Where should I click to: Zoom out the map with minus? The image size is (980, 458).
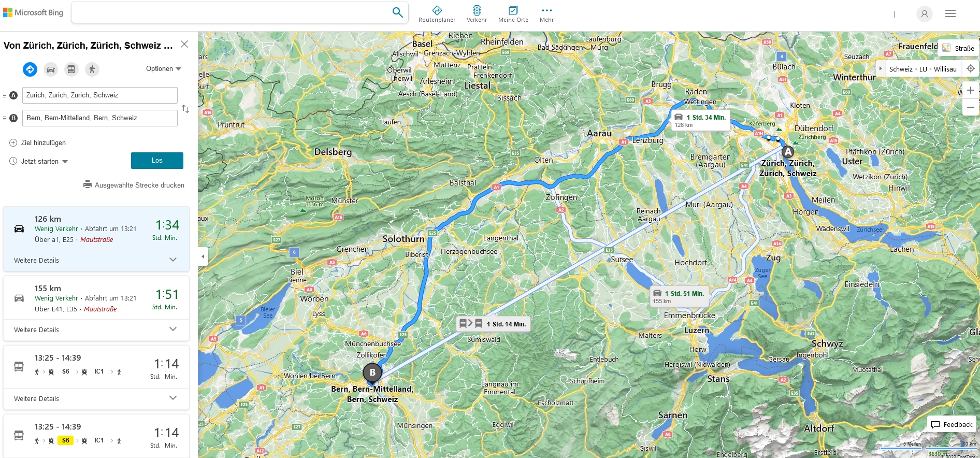pyautogui.click(x=971, y=107)
